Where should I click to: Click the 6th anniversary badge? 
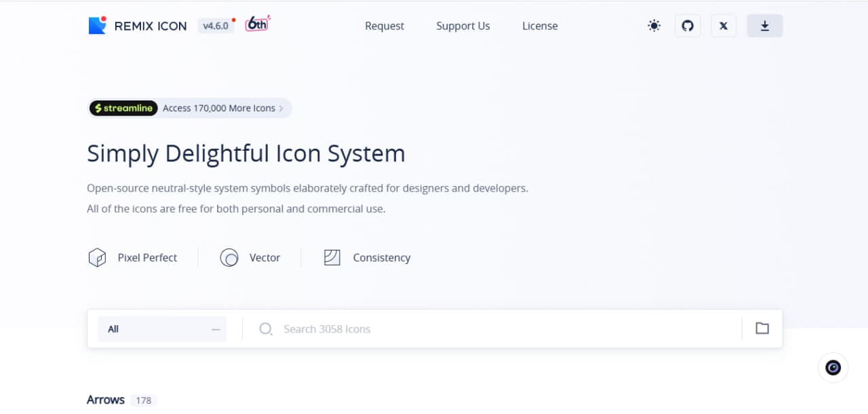(x=257, y=24)
